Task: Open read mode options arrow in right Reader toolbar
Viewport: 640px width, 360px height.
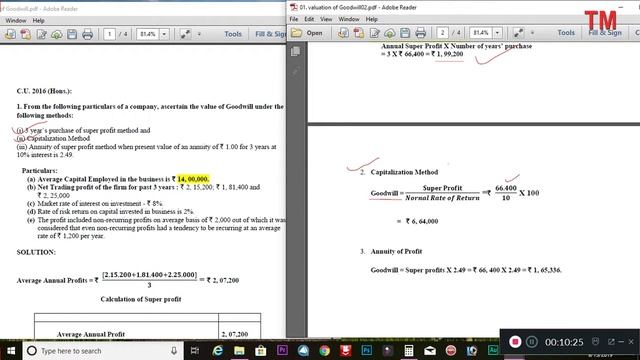Action: pos(532,32)
